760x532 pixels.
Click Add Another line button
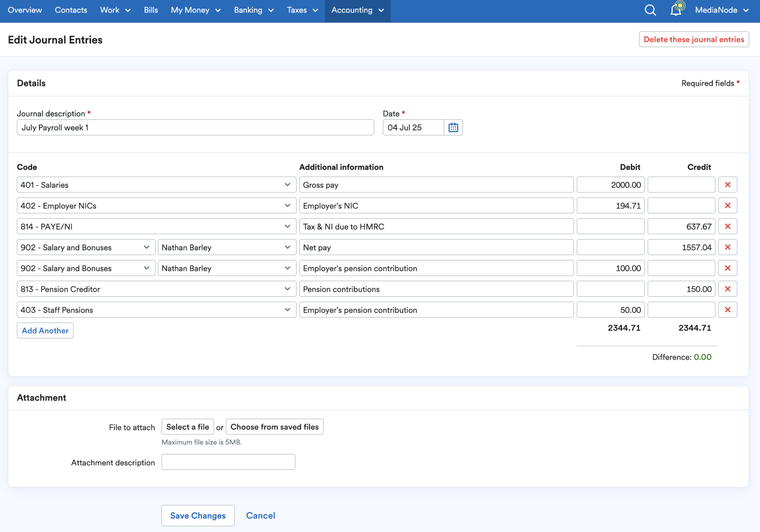(x=45, y=330)
